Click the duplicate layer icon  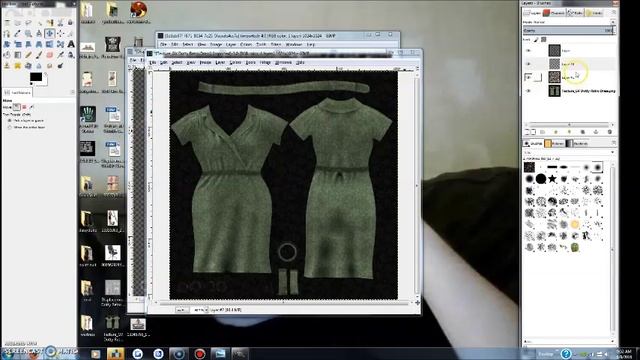[x=583, y=132]
